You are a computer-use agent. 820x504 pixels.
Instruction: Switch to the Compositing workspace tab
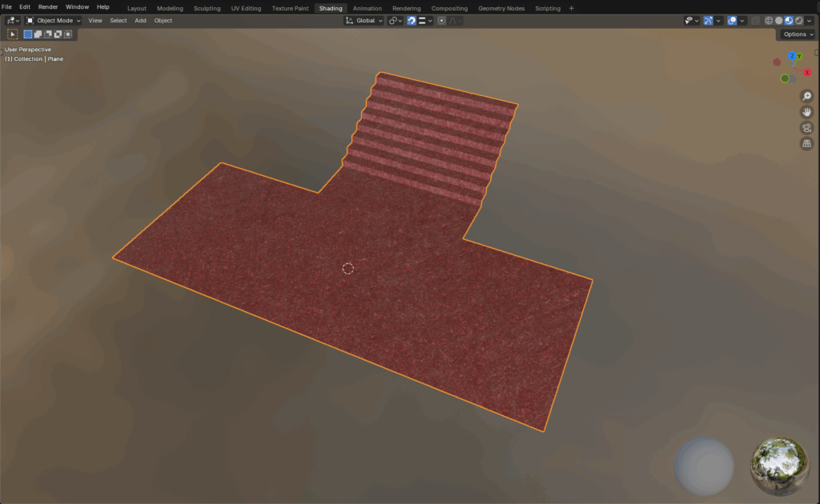click(449, 8)
